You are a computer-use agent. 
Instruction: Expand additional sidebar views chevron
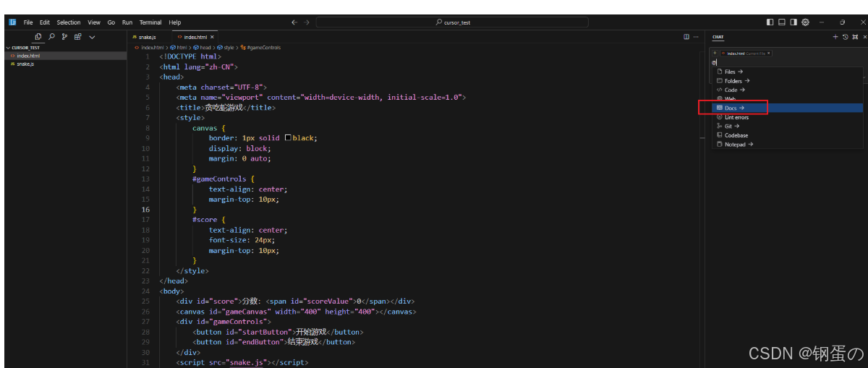tap(92, 37)
